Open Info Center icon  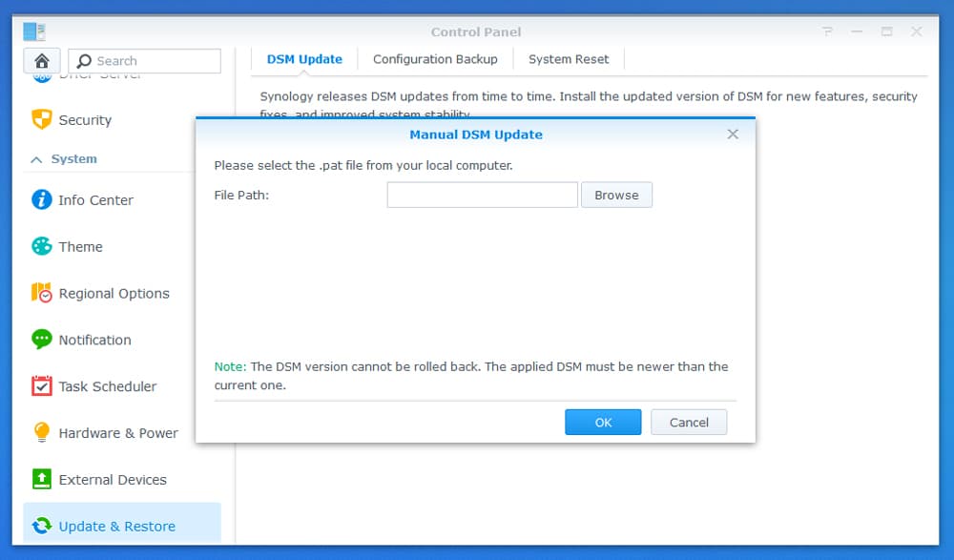pyautogui.click(x=41, y=199)
